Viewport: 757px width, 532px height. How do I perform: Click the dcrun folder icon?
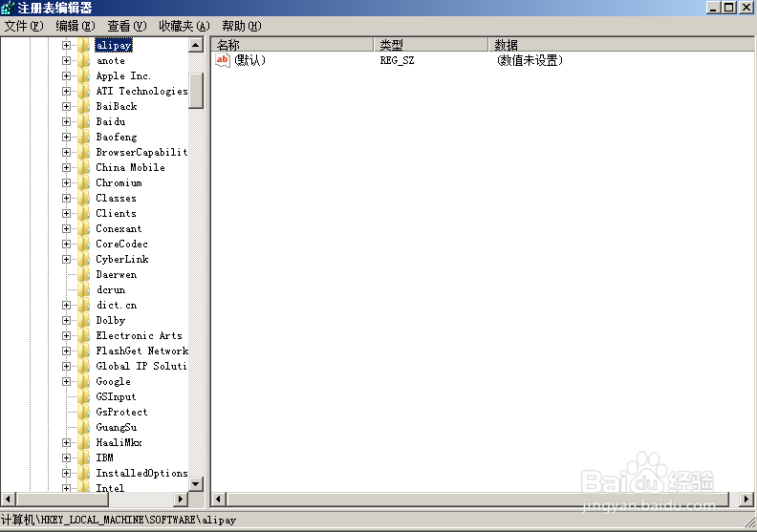click(84, 289)
